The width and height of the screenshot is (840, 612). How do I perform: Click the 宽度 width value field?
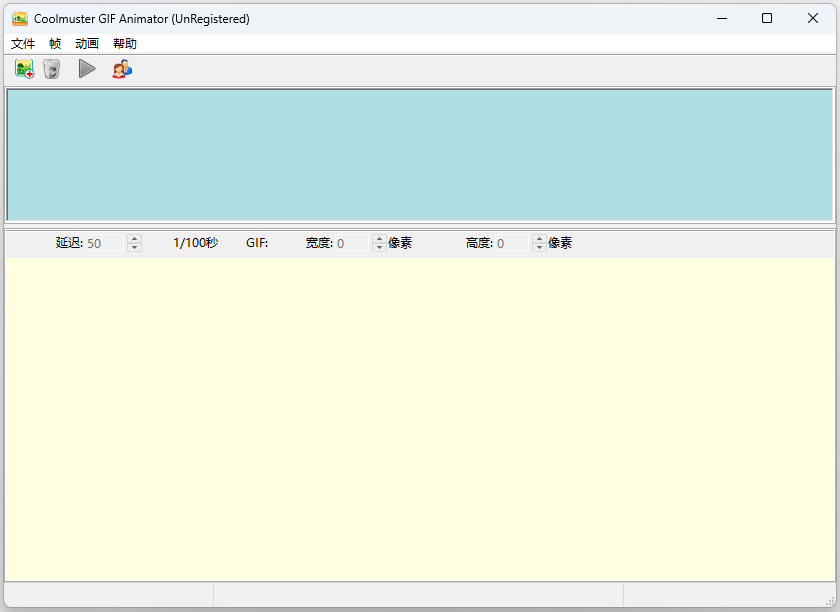[x=350, y=242]
